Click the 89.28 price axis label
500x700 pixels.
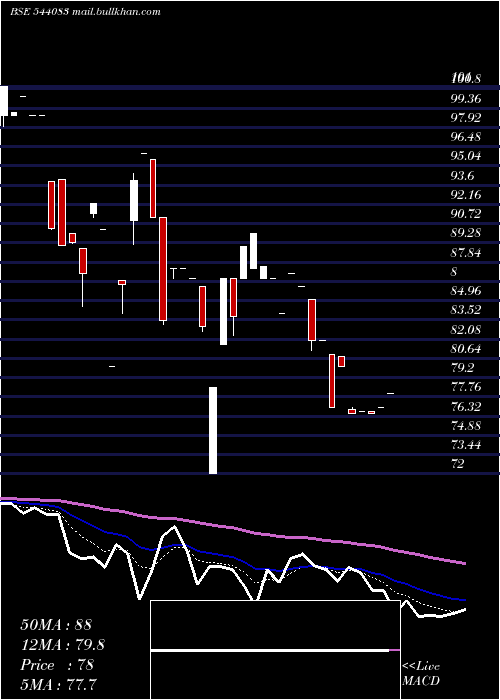pyautogui.click(x=466, y=233)
